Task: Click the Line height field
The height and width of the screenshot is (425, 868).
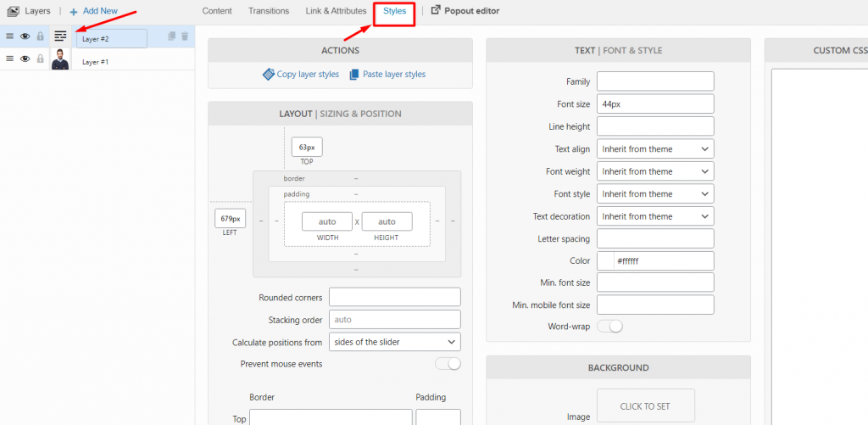Action: coord(655,126)
